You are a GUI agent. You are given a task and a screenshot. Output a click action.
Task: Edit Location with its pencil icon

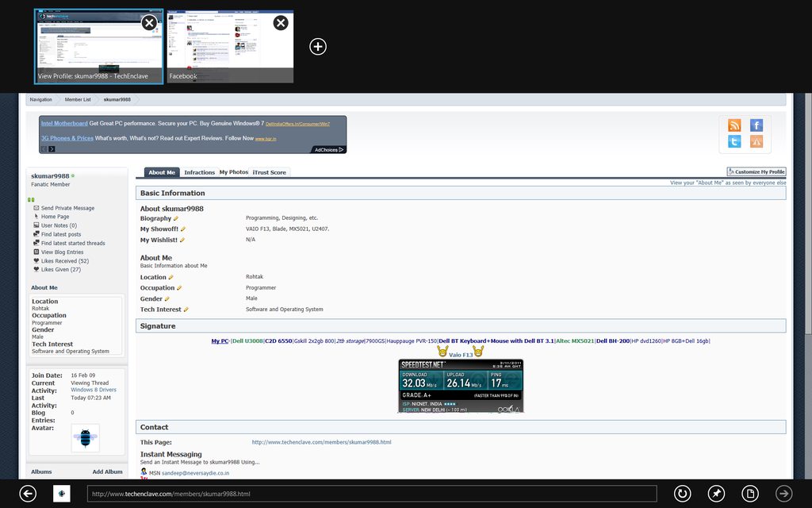pyautogui.click(x=171, y=277)
